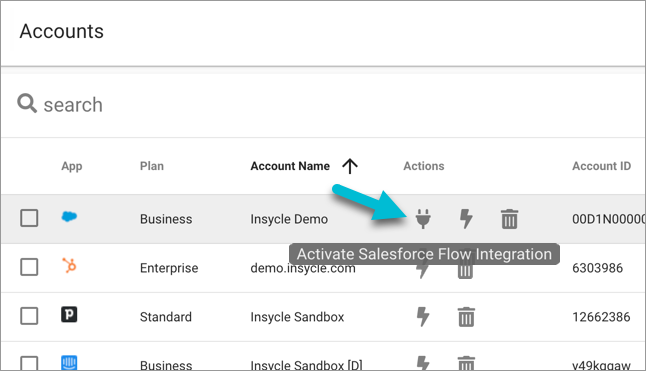Click the Actions column header

coord(424,166)
